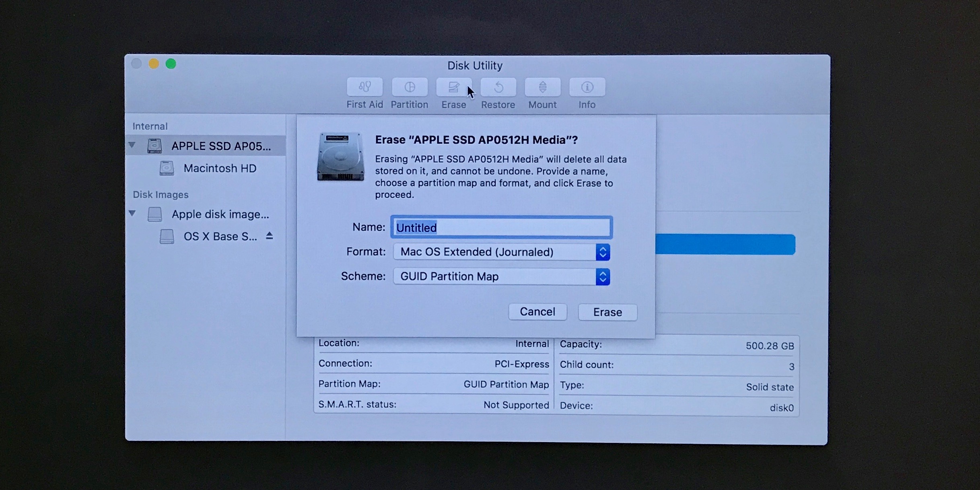Viewport: 980px width, 490px height.
Task: Select OS X Base System in the sidebar
Action: point(220,236)
